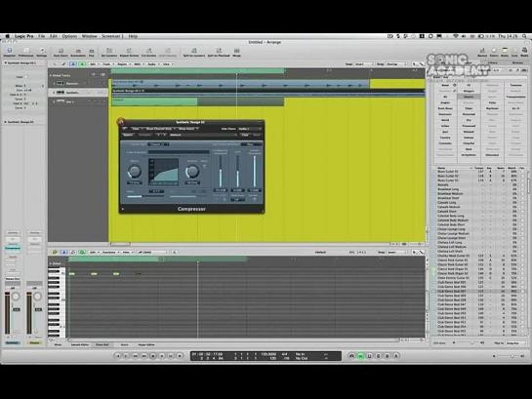The width and height of the screenshot is (532, 399).
Task: Click the Repeat Section toolbar icon
Action: (x=129, y=52)
